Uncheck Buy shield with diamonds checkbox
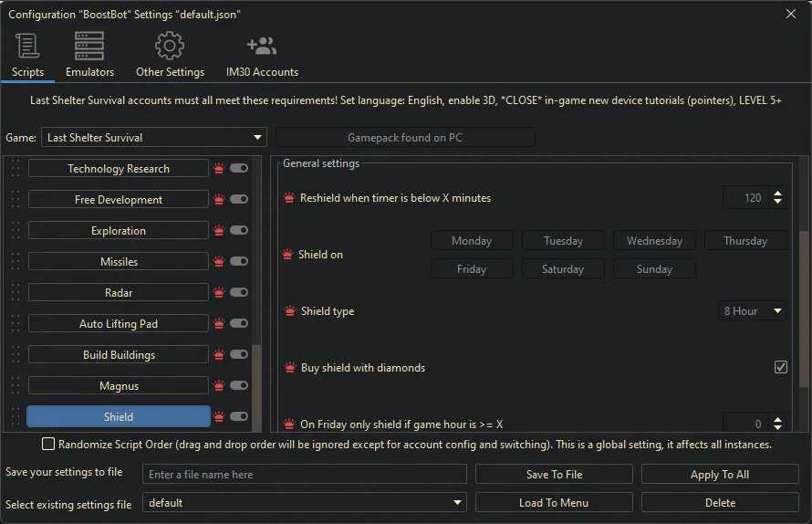This screenshot has height=524, width=812. 780,367
